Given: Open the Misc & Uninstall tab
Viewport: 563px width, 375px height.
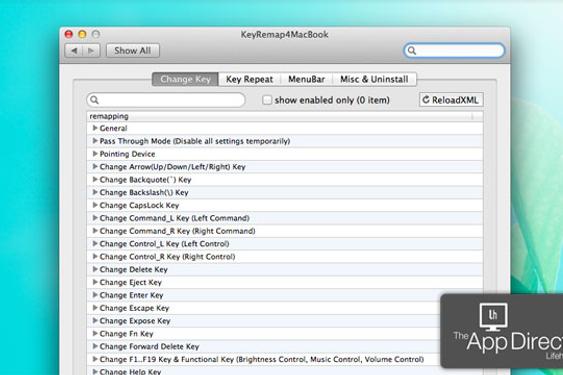Looking at the screenshot, I should click(374, 79).
